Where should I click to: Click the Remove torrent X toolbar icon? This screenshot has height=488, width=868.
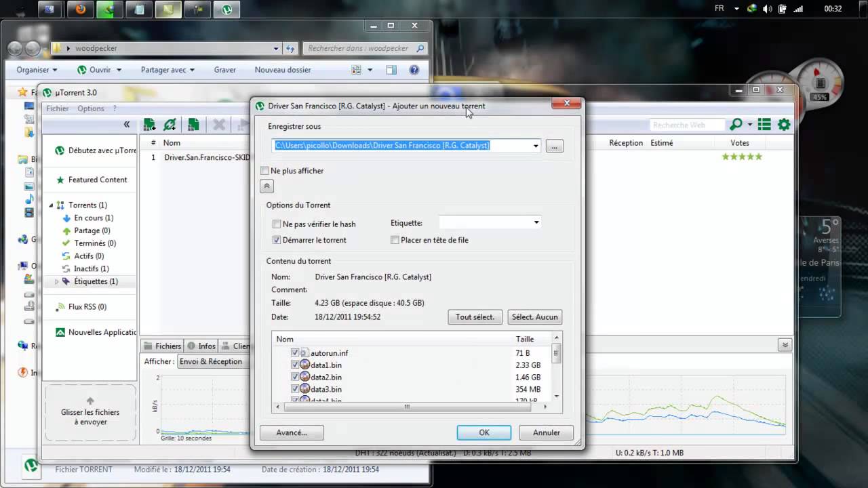point(219,125)
